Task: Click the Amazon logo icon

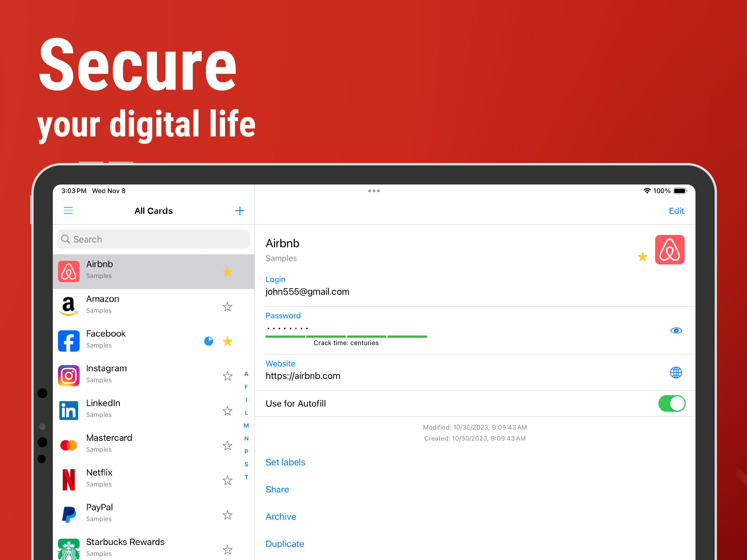Action: 69,306
